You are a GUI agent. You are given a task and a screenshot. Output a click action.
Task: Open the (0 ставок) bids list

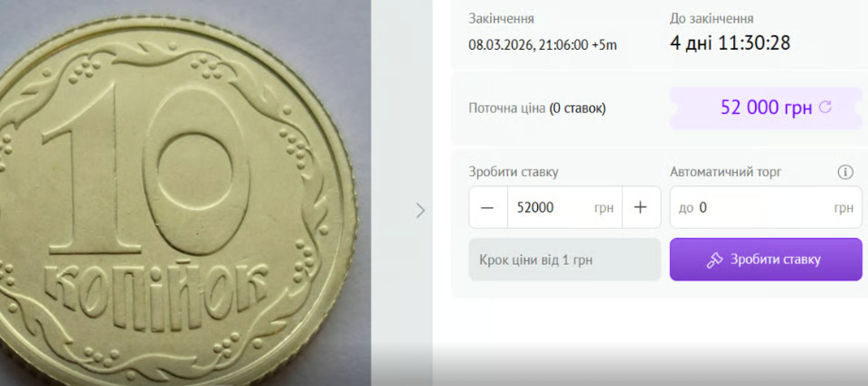[x=578, y=108]
